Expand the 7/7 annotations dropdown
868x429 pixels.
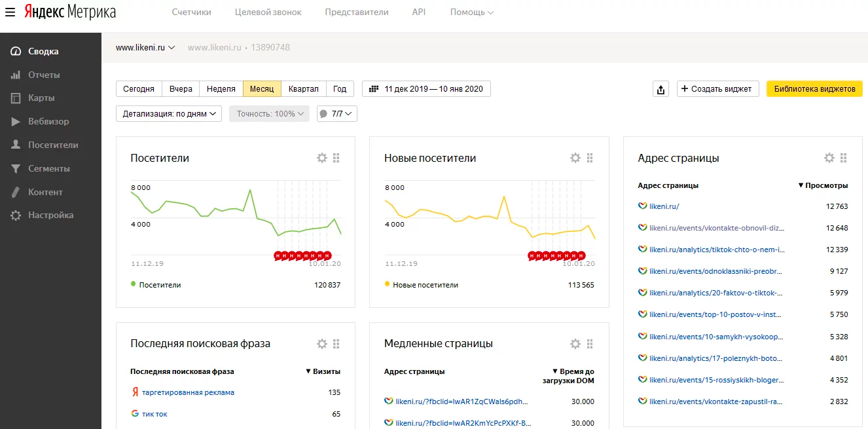[x=336, y=114]
